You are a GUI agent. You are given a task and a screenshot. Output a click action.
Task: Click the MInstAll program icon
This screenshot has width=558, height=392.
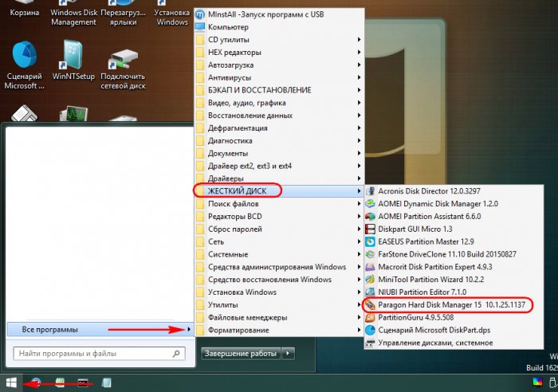[200, 14]
